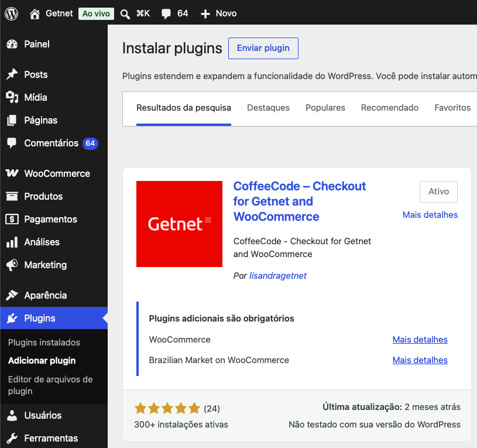Viewport: 477px width, 448px height.
Task: Open author lisandragetnet link
Action: [278, 276]
